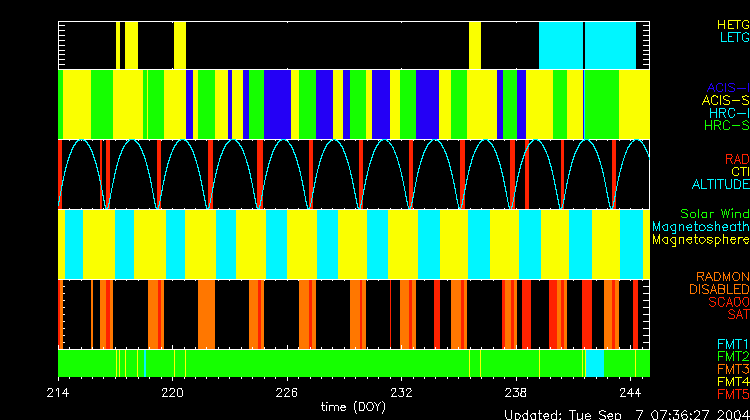Select the Solar Wind legend label
This screenshot has height=420, width=750.
click(714, 214)
